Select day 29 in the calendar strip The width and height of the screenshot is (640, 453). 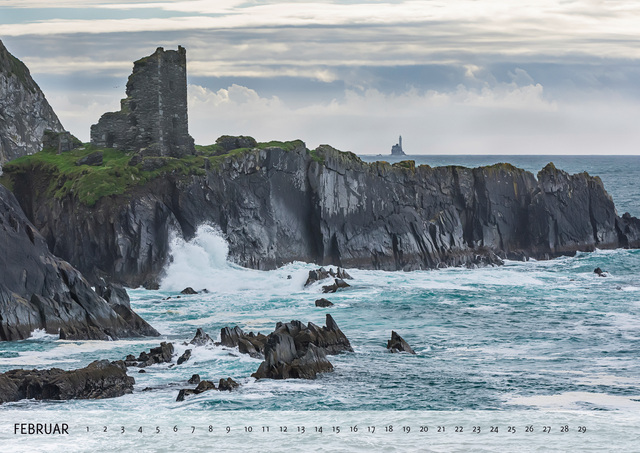[x=582, y=429]
